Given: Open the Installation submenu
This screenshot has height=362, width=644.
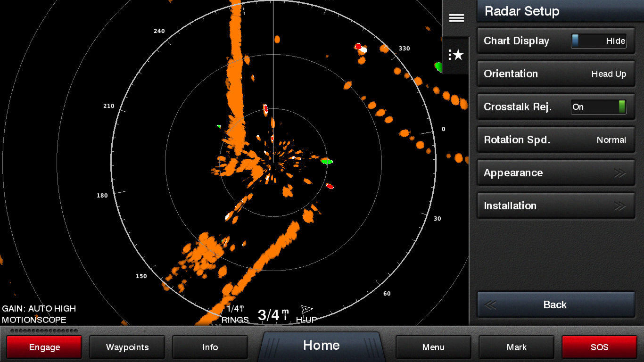Looking at the screenshot, I should pos(556,206).
